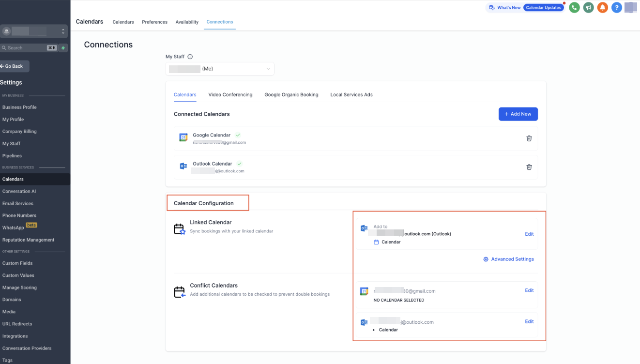640x364 pixels.
Task: Click the Outlook icon in Conflict Calendars card
Action: click(364, 322)
